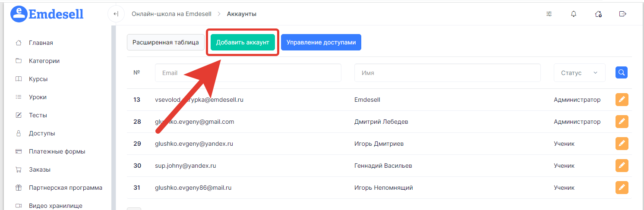Viewport: 644px width, 210px height.
Task: Click the Email filter input field
Action: pos(248,73)
